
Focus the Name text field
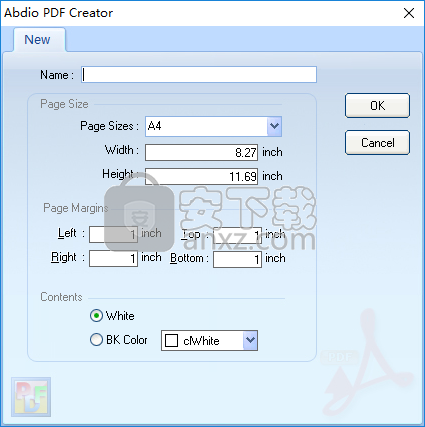pos(199,75)
